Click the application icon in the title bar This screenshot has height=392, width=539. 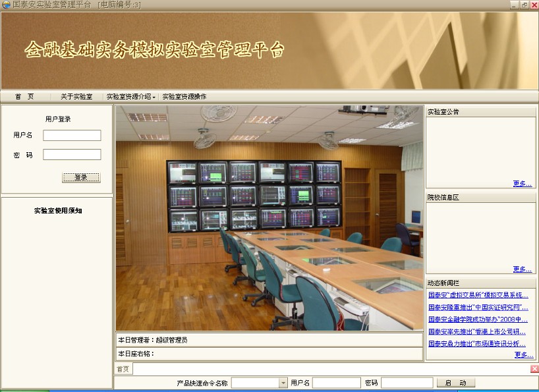[x=5, y=5]
